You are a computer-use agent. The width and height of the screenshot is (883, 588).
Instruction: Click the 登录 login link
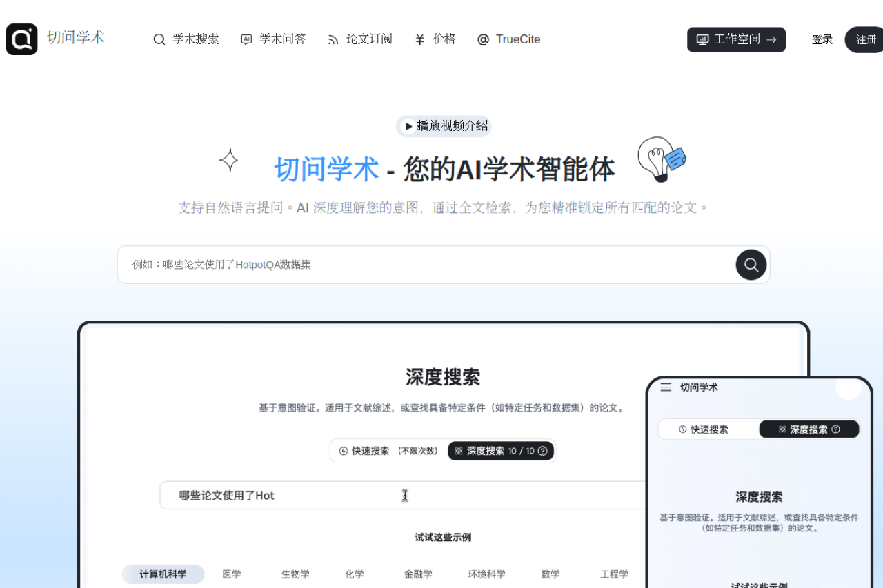(822, 39)
